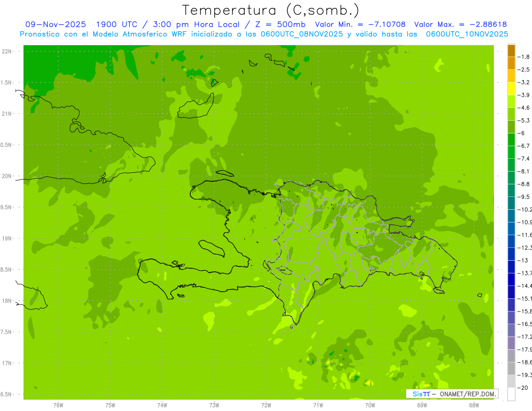Click the dark orange top swatch above -1.8
532x411 pixels.
pyautogui.click(x=512, y=50)
